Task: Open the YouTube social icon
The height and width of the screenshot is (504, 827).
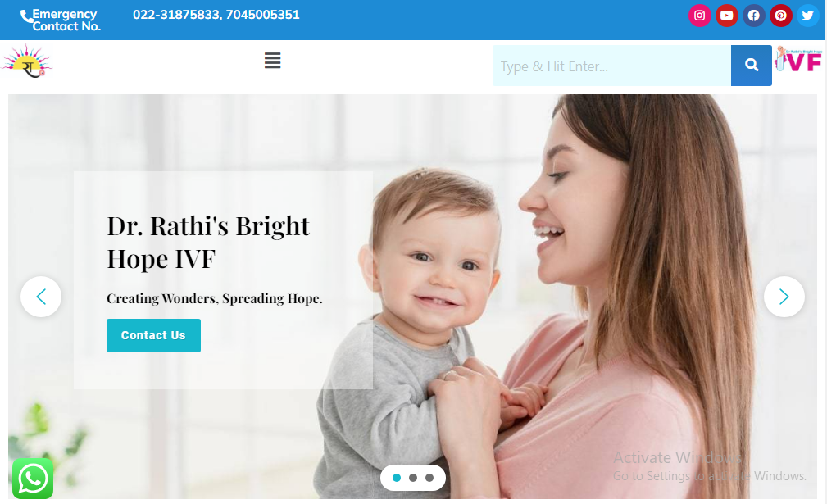Action: (x=726, y=16)
